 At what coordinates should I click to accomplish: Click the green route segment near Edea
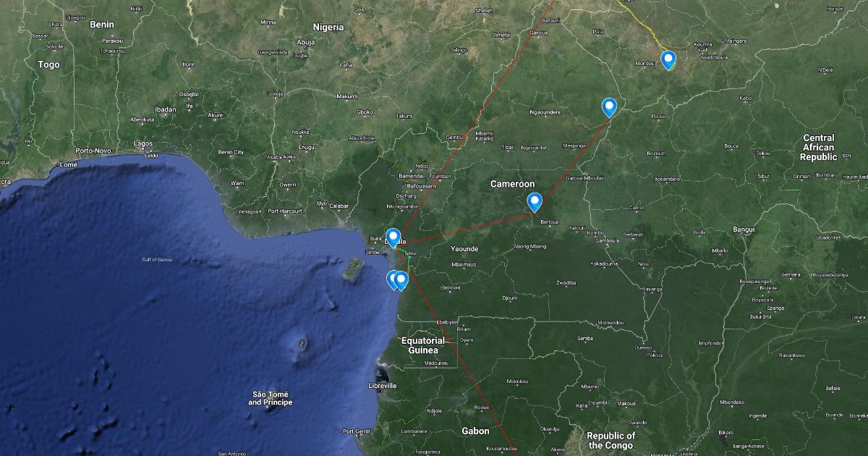[x=408, y=264]
